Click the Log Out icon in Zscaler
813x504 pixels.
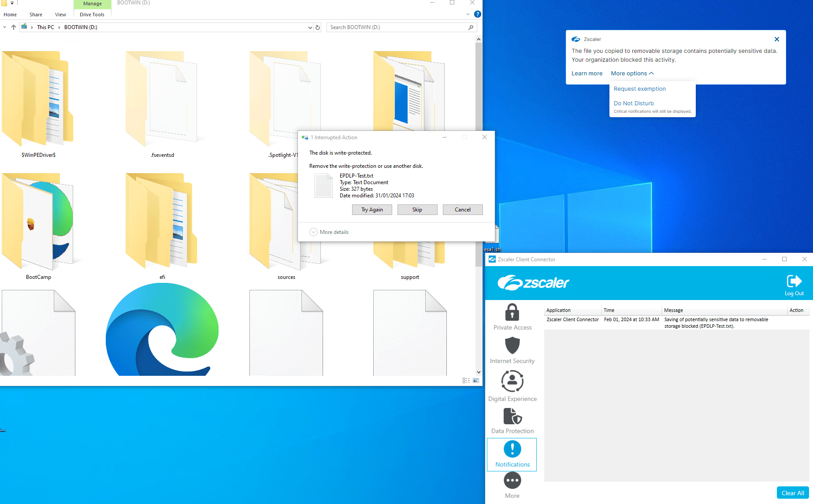(x=794, y=285)
